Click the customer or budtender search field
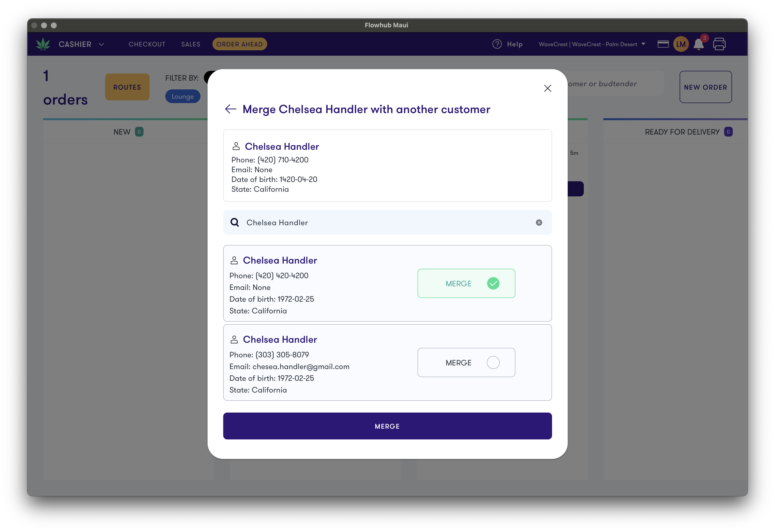 pos(616,84)
